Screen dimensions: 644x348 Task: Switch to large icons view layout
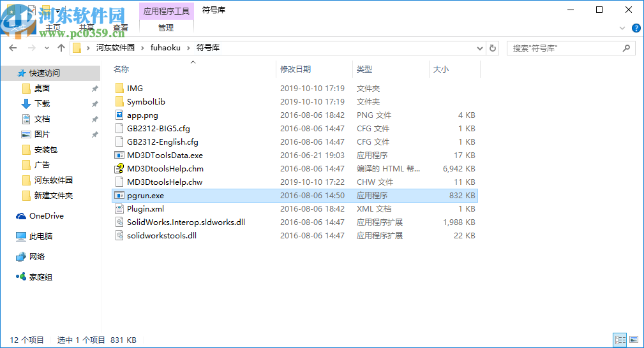(634, 340)
